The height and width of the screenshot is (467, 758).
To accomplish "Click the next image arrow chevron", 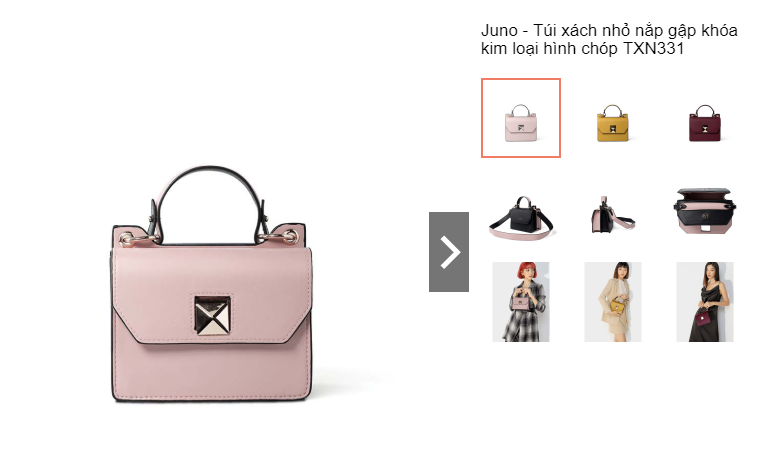I will 449,252.
